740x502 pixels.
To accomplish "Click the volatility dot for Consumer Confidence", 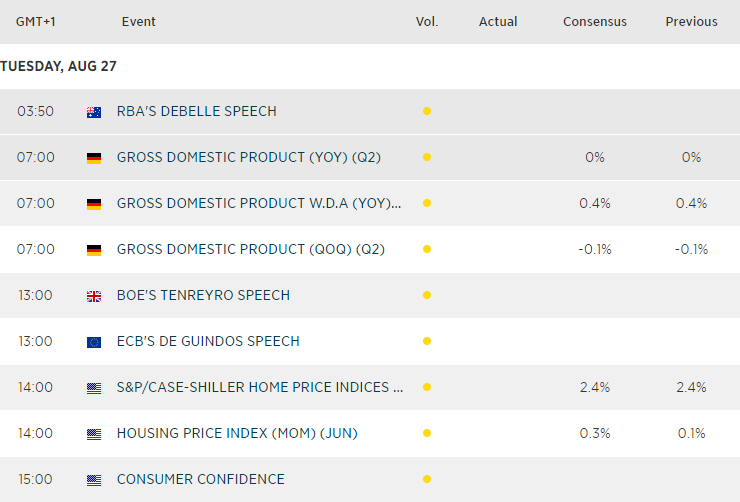I will 427,480.
